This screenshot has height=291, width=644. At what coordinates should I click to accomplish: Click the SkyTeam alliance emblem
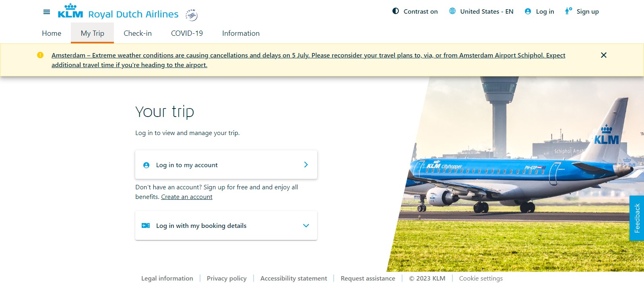[192, 15]
